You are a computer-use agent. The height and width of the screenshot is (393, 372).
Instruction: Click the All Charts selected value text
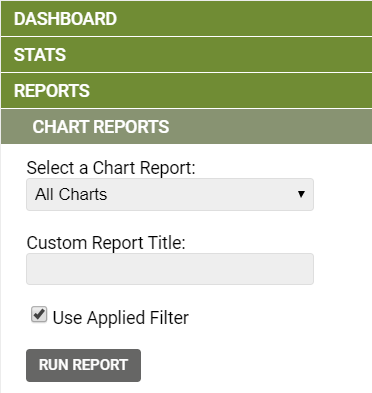click(71, 194)
